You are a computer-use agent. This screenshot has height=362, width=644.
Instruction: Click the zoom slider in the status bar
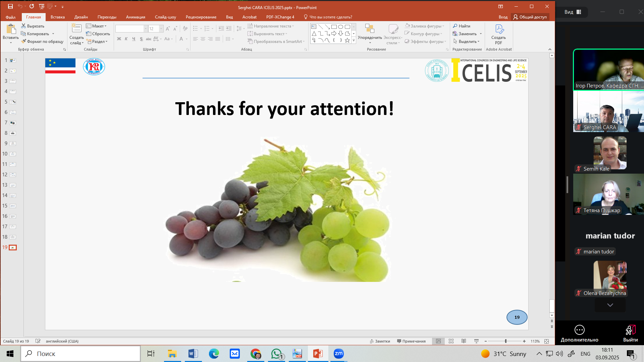pos(505,341)
